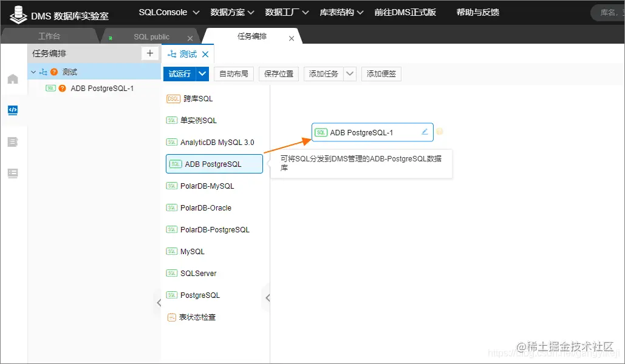
Task: Collapse the left task tree panel
Action: [159, 303]
